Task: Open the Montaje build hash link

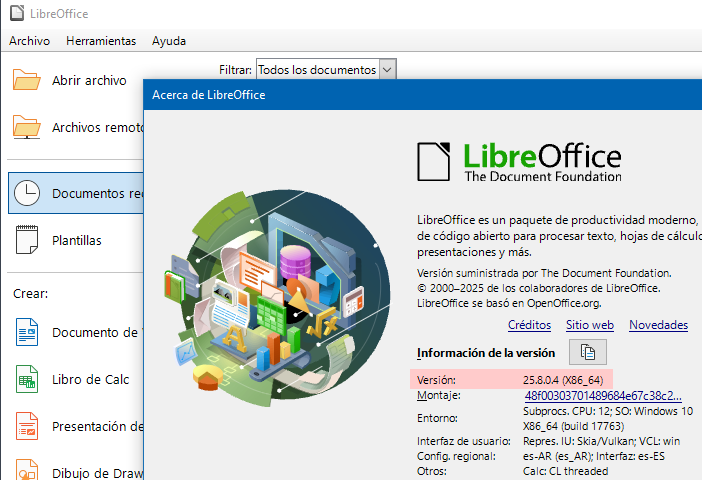Action: [603, 396]
